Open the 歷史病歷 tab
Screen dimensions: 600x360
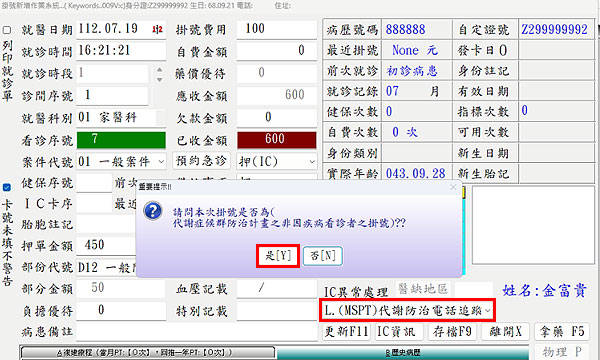tap(403, 352)
